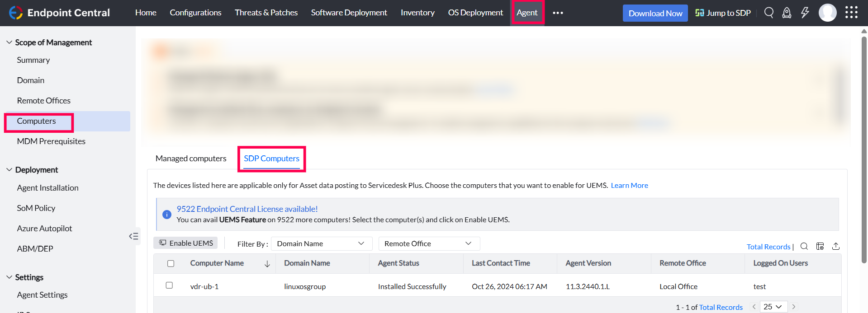Screen dimensions: 868x313
Task: Open ABM/DEP in sidebar
Action: (x=35, y=249)
